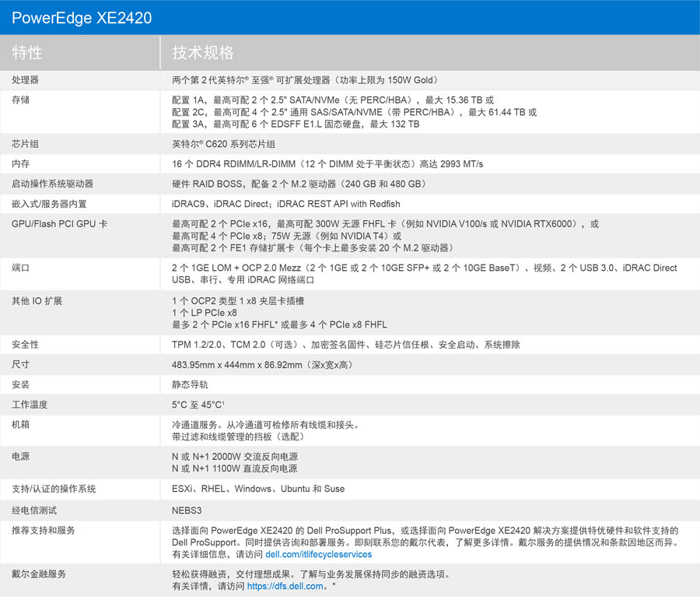Click the 配置 3A EDSFF E1.L line
Image resolution: width=700 pixels, height=603 pixels.
[296, 124]
